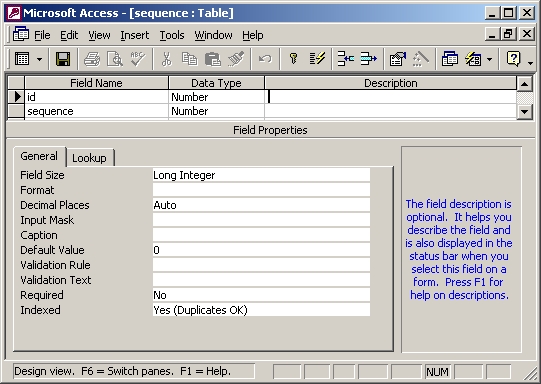Viewport: 541px width, 384px height.
Task: Restore the inner table window
Action: [x=508, y=34]
